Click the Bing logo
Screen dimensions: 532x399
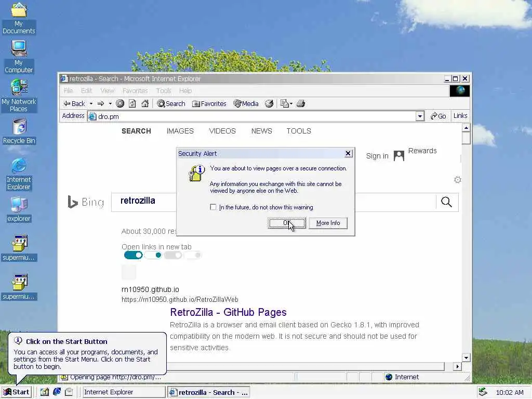[86, 202]
